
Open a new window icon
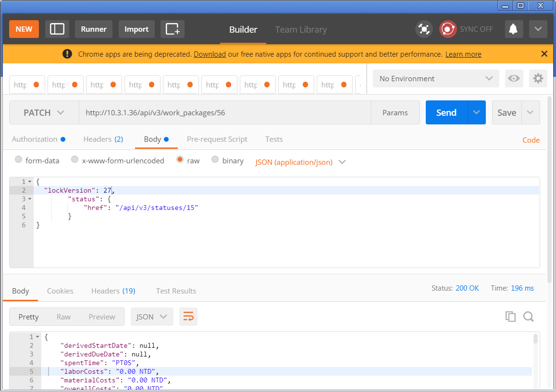(x=173, y=29)
